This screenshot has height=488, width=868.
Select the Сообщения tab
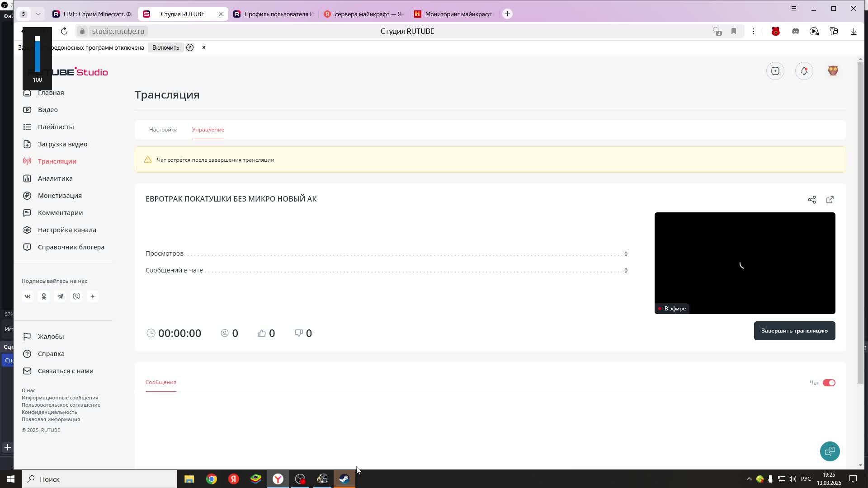coord(161,382)
